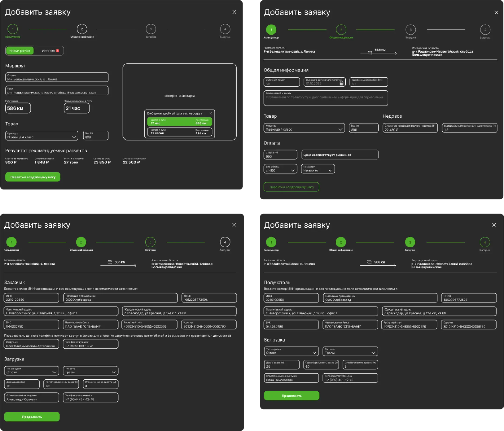Viewport: 504px width, 431px height.
Task: Close the 'Выберите удобный для вас маршрут' popup
Action: point(211,113)
